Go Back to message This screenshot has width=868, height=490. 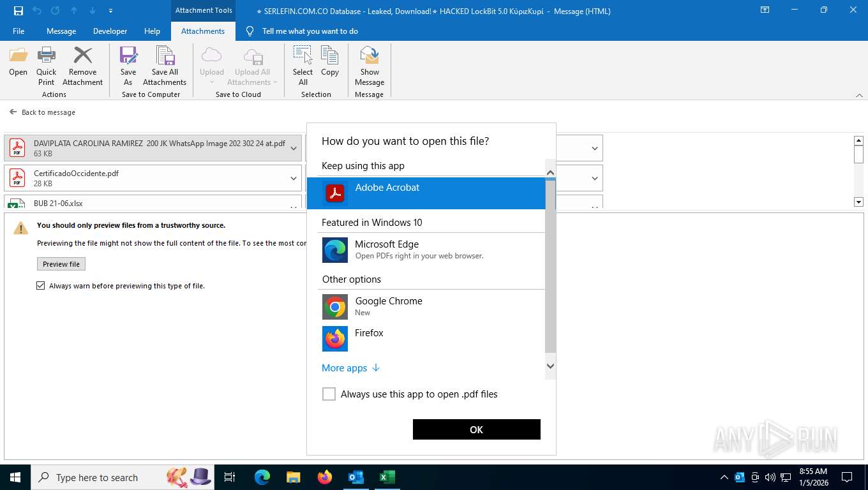pyautogui.click(x=43, y=112)
